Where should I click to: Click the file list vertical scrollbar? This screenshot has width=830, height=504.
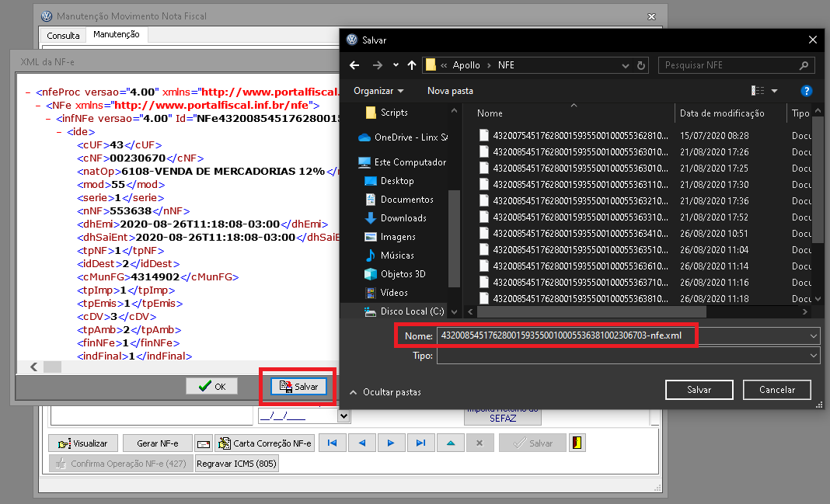818,180
